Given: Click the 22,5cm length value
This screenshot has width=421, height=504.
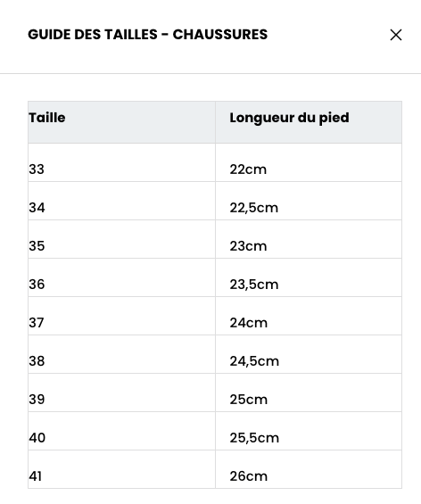Looking at the screenshot, I should tap(254, 208).
